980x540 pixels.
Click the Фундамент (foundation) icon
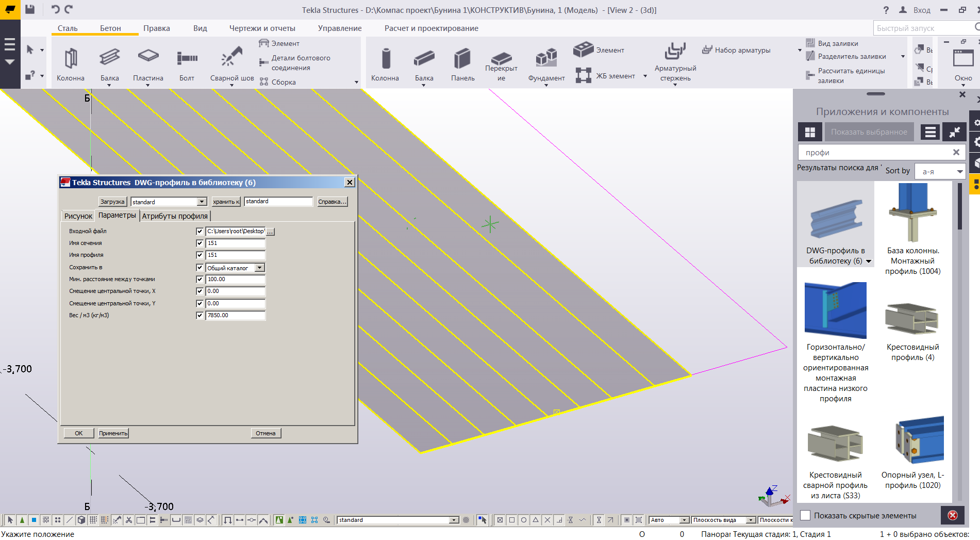[546, 58]
